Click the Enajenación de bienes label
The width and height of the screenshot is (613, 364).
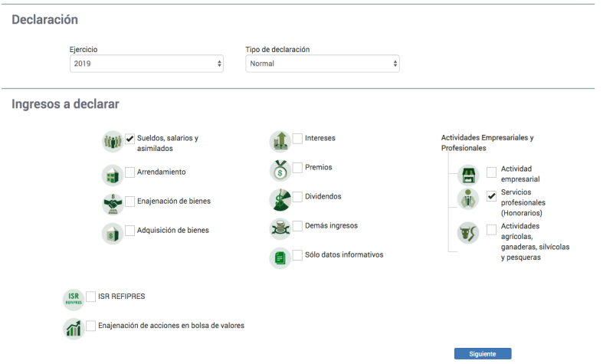tap(174, 201)
